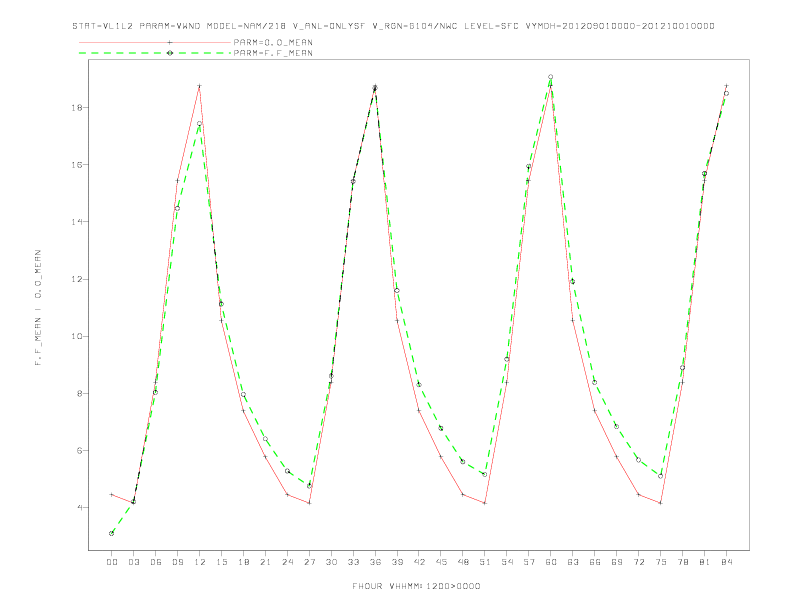Viewport: 792px width, 612px height.
Task: Click x-axis forecast hour label 60
Action: [x=551, y=562]
